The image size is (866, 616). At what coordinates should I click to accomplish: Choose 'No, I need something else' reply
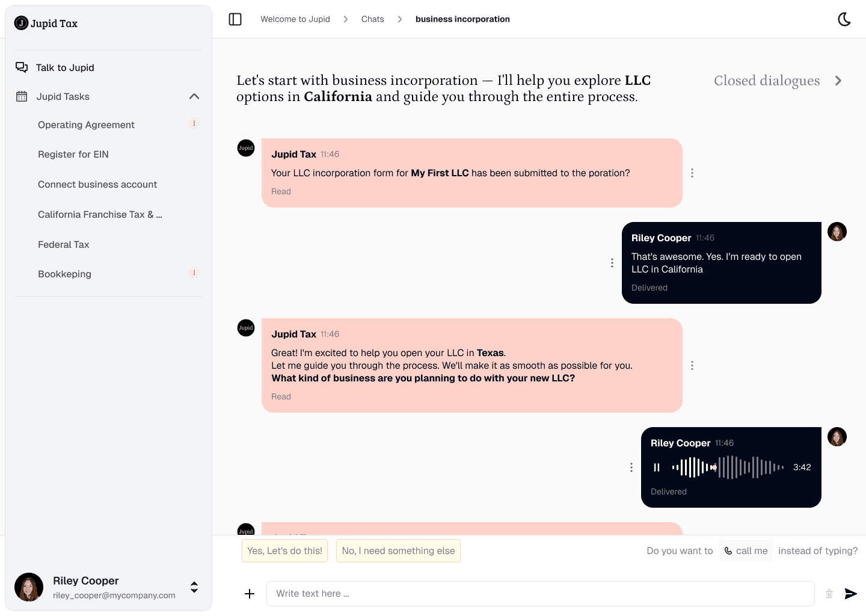tap(398, 550)
